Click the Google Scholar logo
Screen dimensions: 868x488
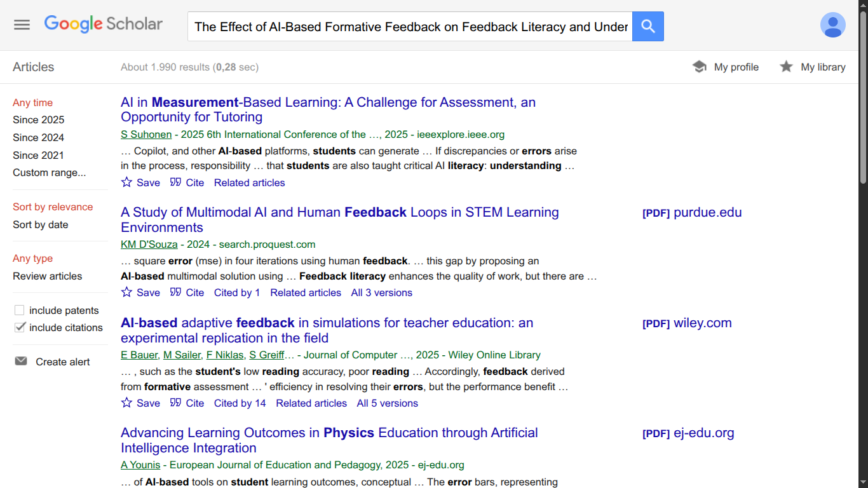pyautogui.click(x=104, y=24)
